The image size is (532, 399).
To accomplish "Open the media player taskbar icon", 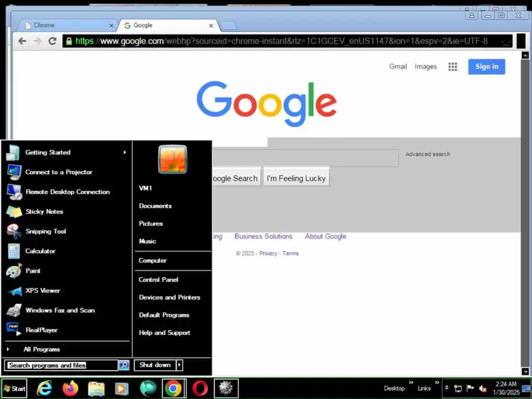I will tap(122, 389).
